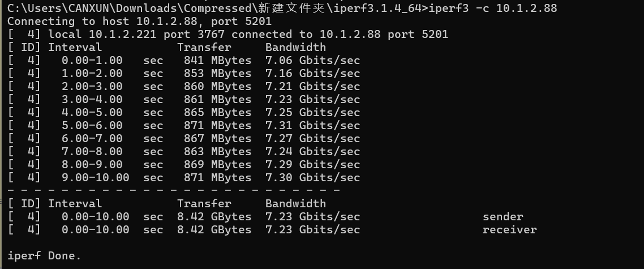Image resolution: width=644 pixels, height=269 pixels.
Task: Click the 'sender' label in summary
Action: tap(503, 217)
